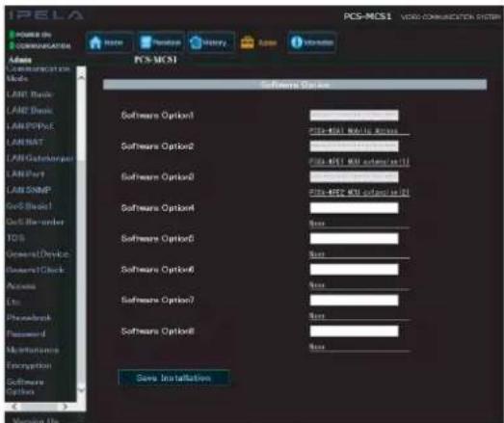
Task: Click the Save Installation button
Action: coord(173,378)
